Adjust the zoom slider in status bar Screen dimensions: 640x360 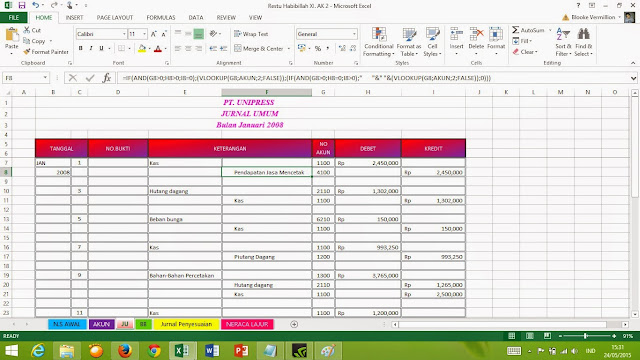tap(585, 336)
